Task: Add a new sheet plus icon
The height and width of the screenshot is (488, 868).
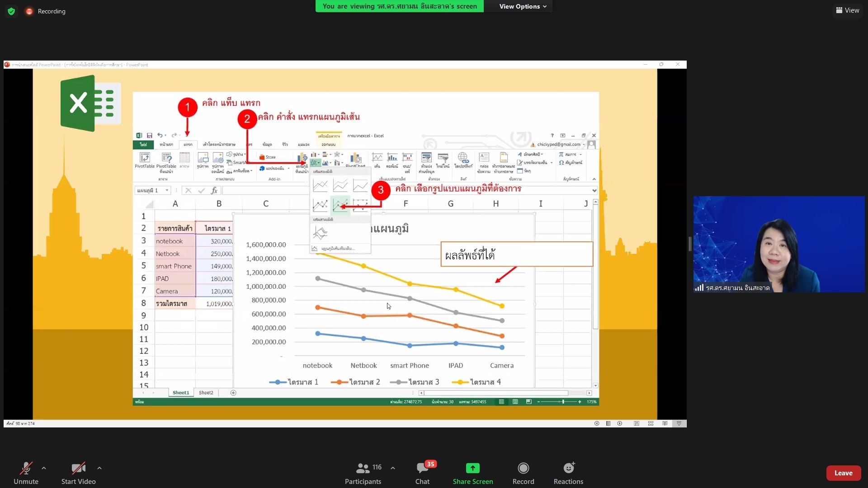Action: pos(233,393)
